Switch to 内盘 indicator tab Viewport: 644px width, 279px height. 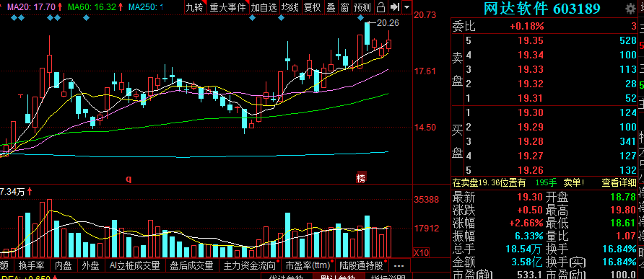tap(64, 265)
